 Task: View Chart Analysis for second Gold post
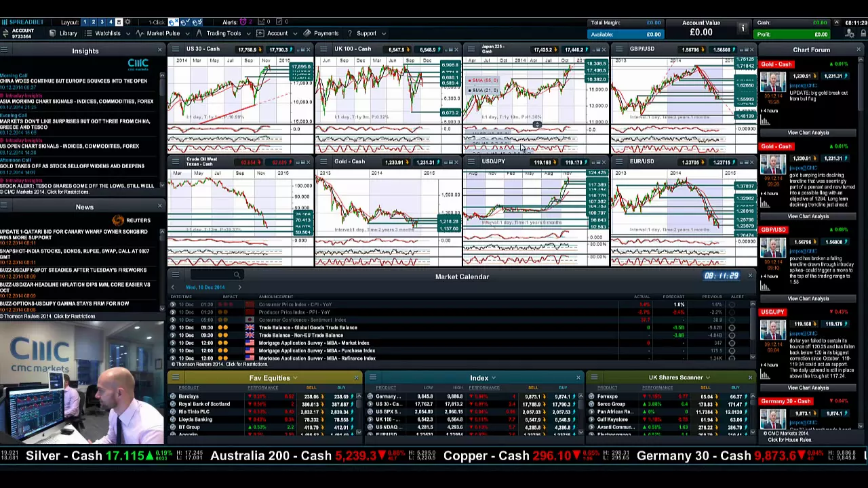tap(808, 216)
